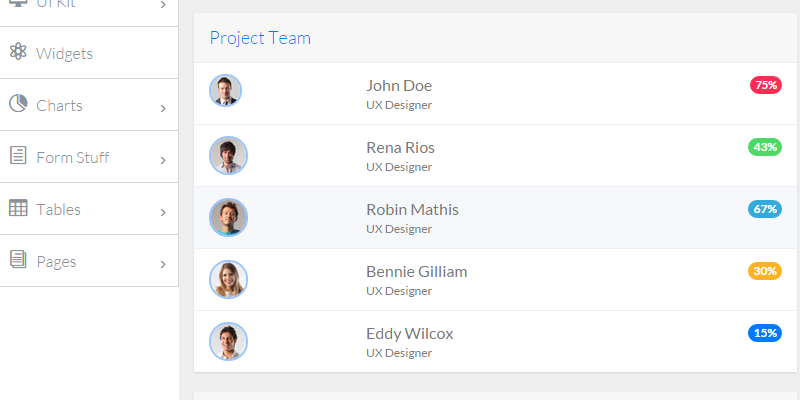Screen dimensions: 800x400
Task: Click the Form Stuff document icon
Action: (17, 156)
